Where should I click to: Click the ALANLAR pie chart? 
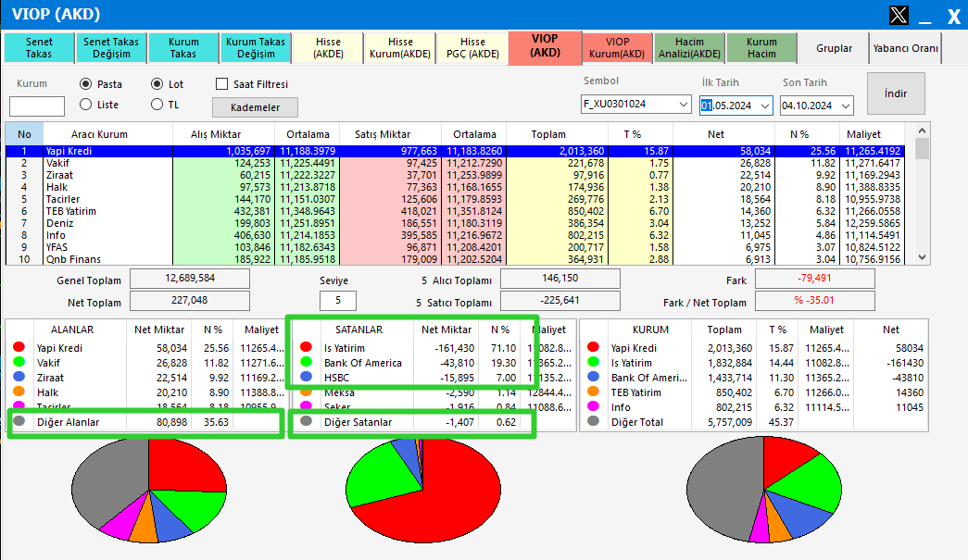click(149, 491)
